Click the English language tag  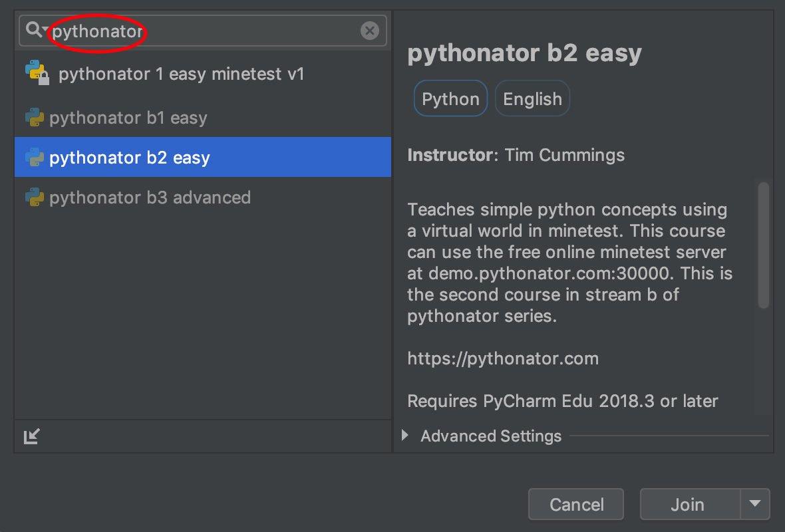point(532,98)
